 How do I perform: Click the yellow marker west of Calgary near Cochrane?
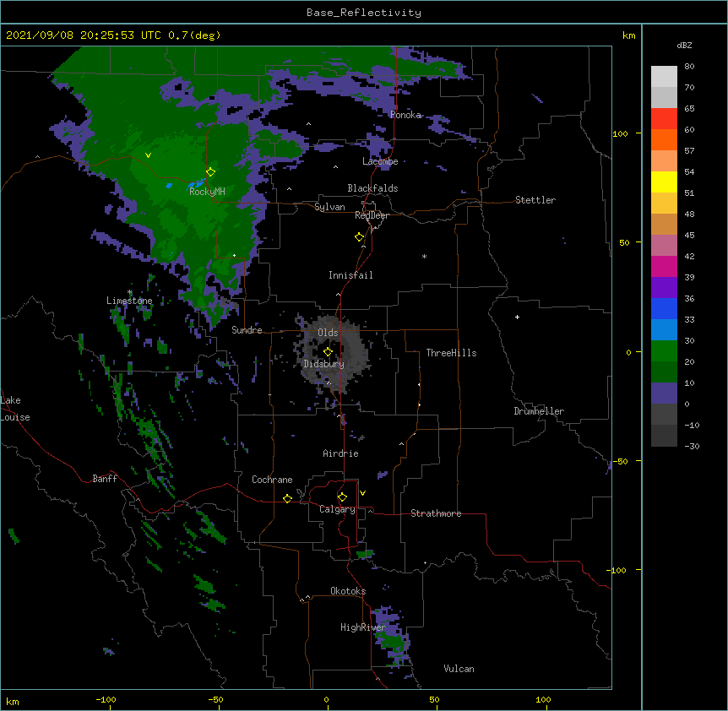(x=287, y=498)
